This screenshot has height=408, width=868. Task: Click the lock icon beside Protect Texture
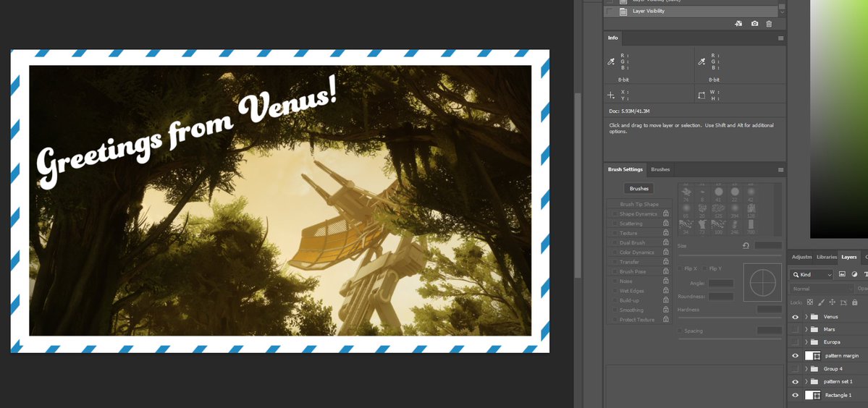tap(666, 320)
